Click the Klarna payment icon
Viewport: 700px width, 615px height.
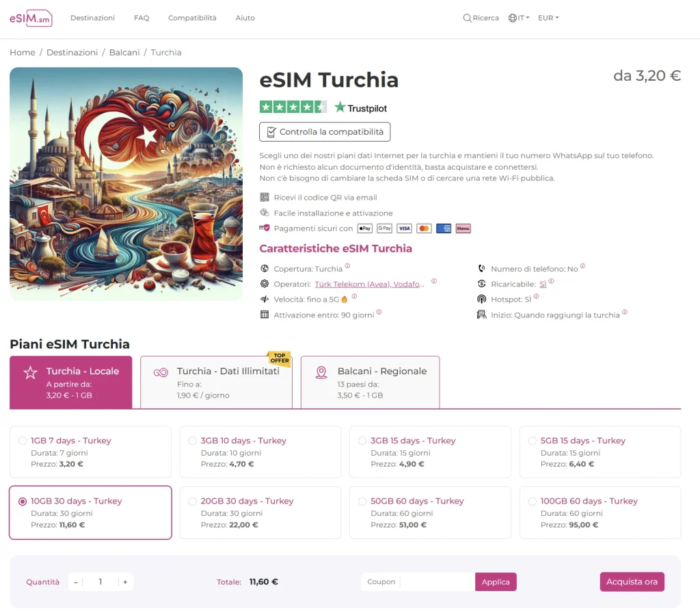click(x=463, y=228)
